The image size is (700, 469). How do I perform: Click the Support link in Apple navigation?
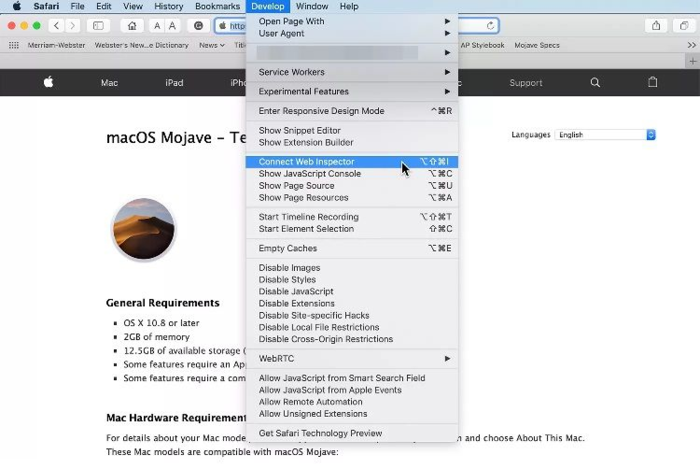click(526, 83)
